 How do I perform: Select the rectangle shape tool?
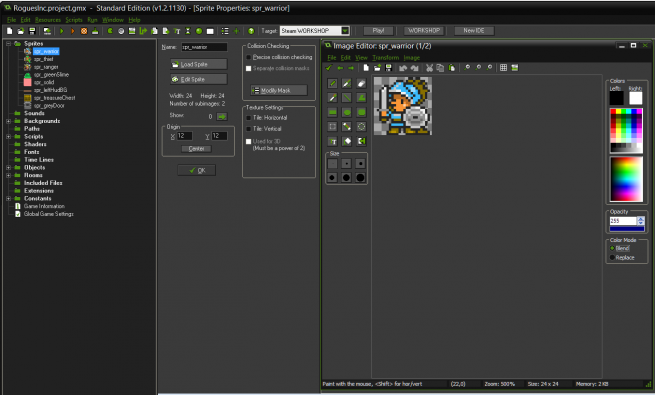[x=333, y=112]
